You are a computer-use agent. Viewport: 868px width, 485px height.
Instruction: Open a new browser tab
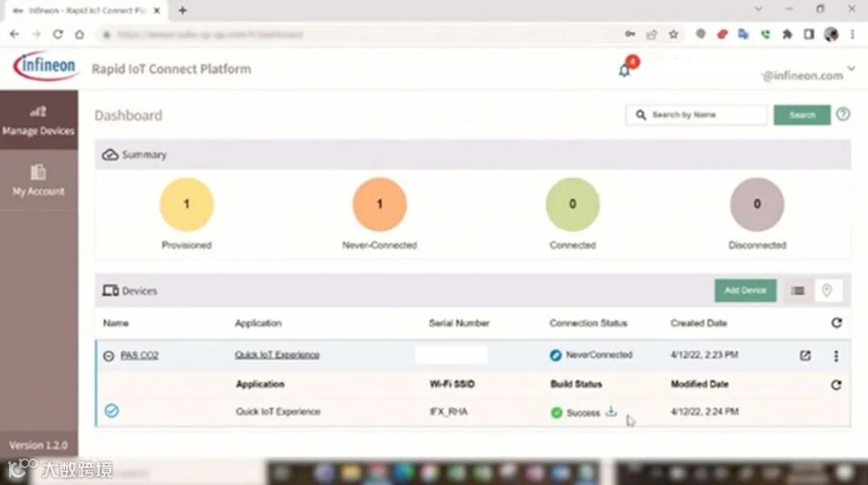(x=182, y=10)
